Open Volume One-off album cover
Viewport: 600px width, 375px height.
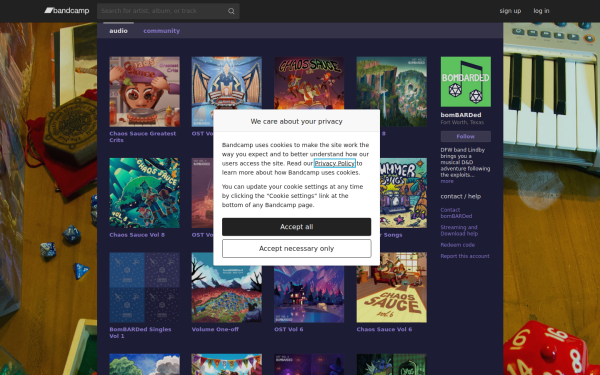(x=227, y=294)
